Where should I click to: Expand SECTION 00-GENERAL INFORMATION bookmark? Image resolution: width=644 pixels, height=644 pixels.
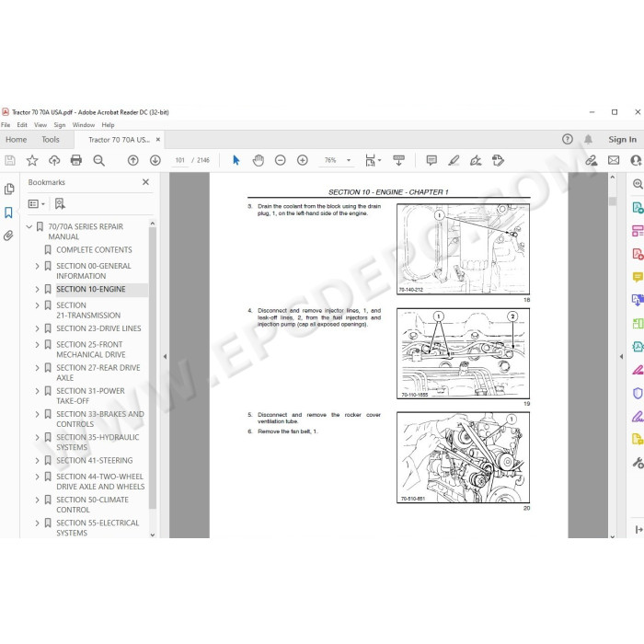click(x=37, y=266)
